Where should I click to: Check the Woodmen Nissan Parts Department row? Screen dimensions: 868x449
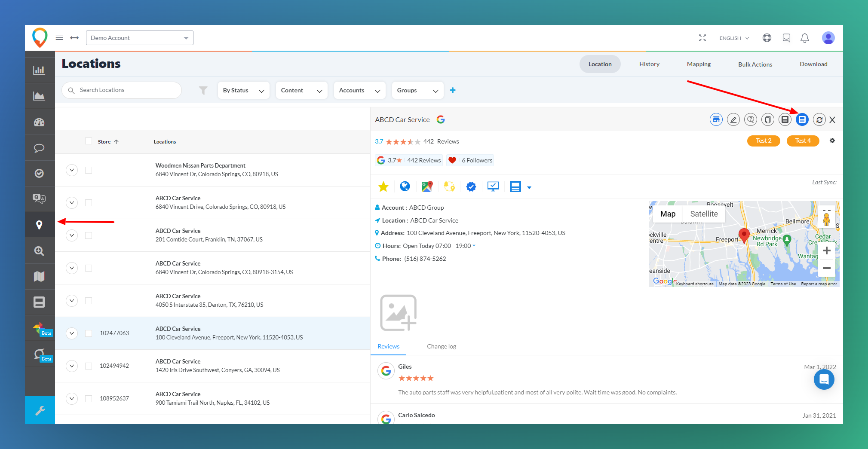pyautogui.click(x=89, y=170)
